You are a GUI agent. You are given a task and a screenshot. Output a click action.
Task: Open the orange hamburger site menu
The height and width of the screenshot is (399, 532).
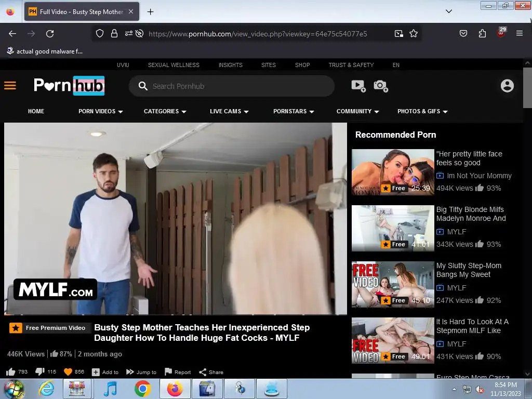[x=10, y=86]
